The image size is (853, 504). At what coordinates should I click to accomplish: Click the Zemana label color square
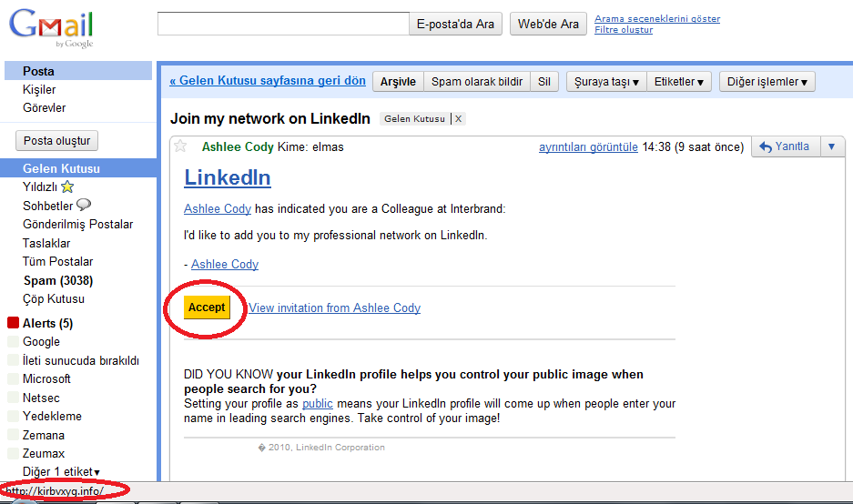pos(13,435)
